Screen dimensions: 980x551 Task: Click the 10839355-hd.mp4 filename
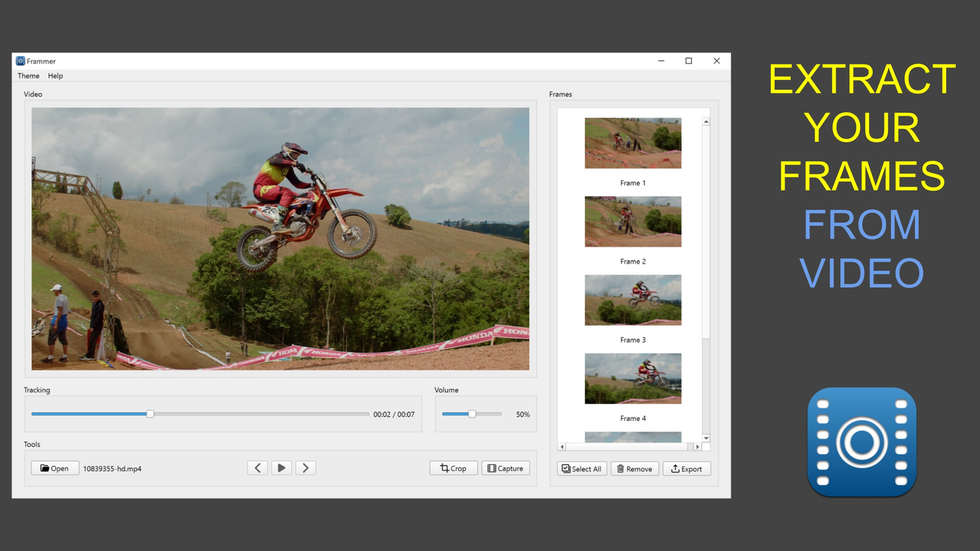(112, 469)
